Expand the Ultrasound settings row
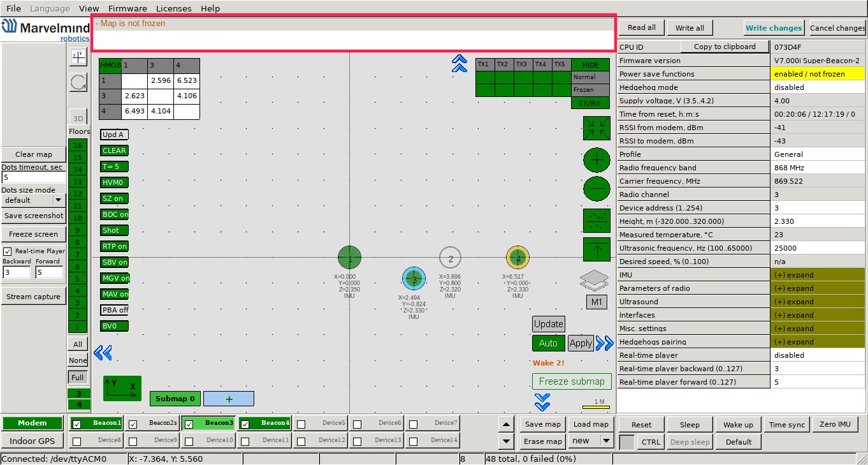 (x=818, y=302)
